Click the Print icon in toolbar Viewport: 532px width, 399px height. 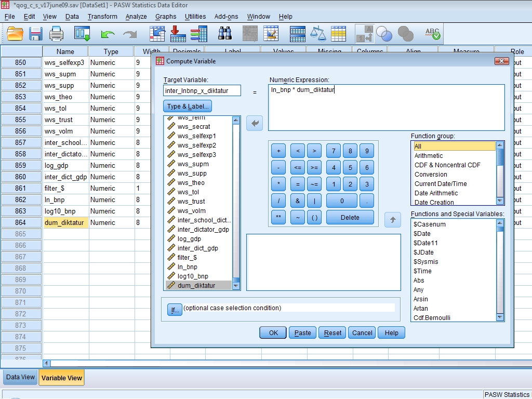click(x=56, y=34)
